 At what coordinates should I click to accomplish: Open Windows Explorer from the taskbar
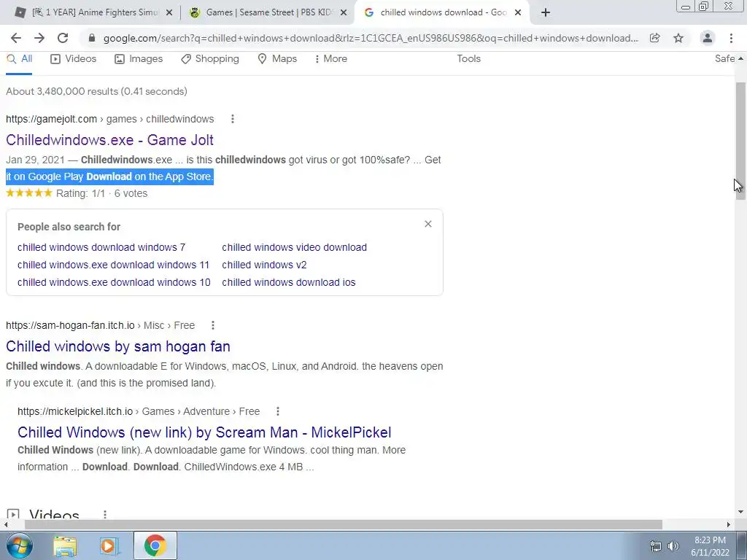click(65, 546)
